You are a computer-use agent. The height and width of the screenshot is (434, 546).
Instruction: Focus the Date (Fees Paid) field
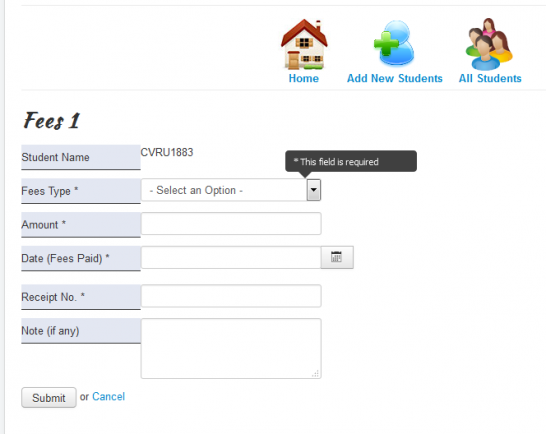pos(231,257)
